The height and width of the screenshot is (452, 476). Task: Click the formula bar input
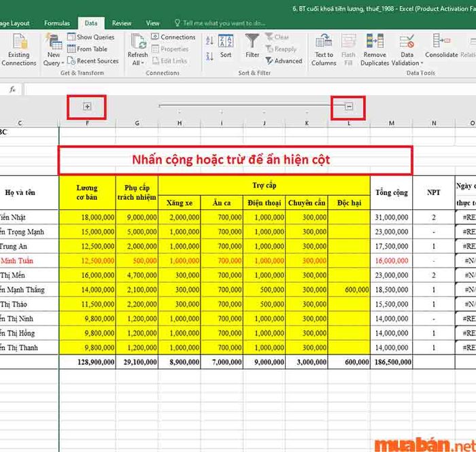(250, 90)
